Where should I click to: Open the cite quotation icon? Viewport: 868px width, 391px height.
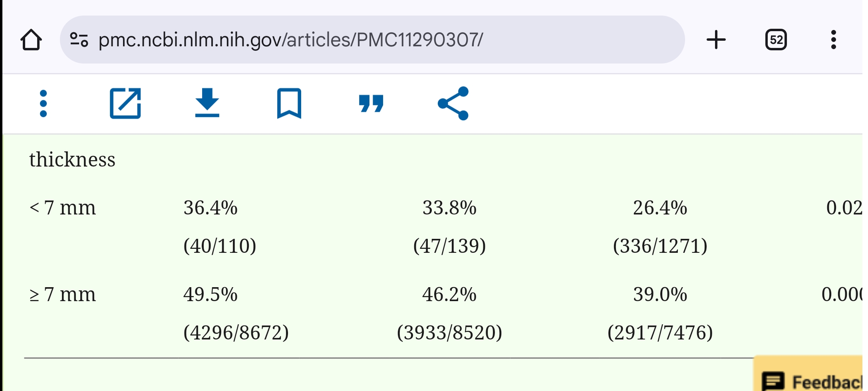(371, 104)
